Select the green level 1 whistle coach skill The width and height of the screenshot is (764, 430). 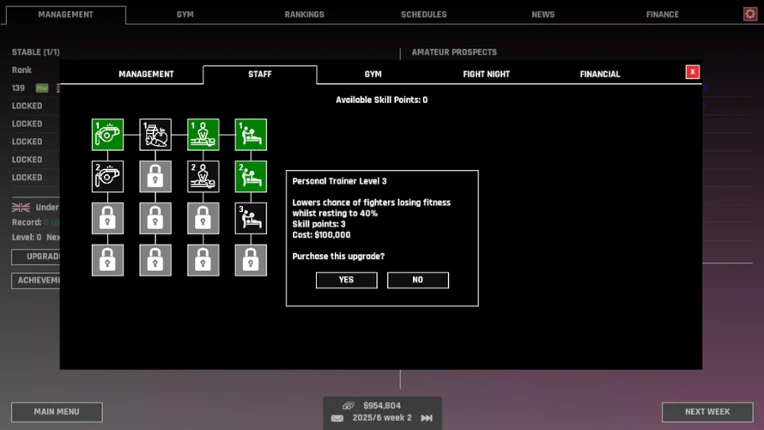[108, 134]
